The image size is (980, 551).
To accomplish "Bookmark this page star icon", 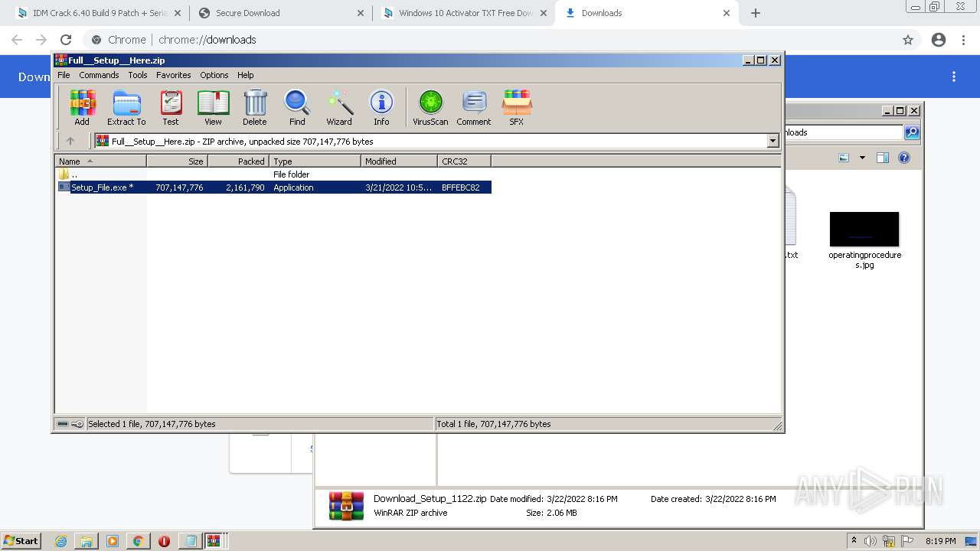I will coord(908,40).
